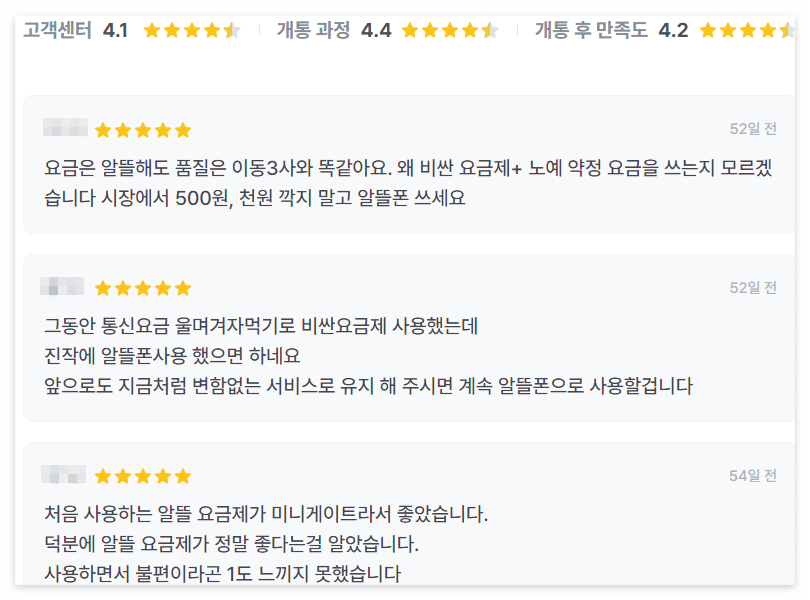Toggle the first star on the third review
This screenshot has width=810, height=600.
103,475
